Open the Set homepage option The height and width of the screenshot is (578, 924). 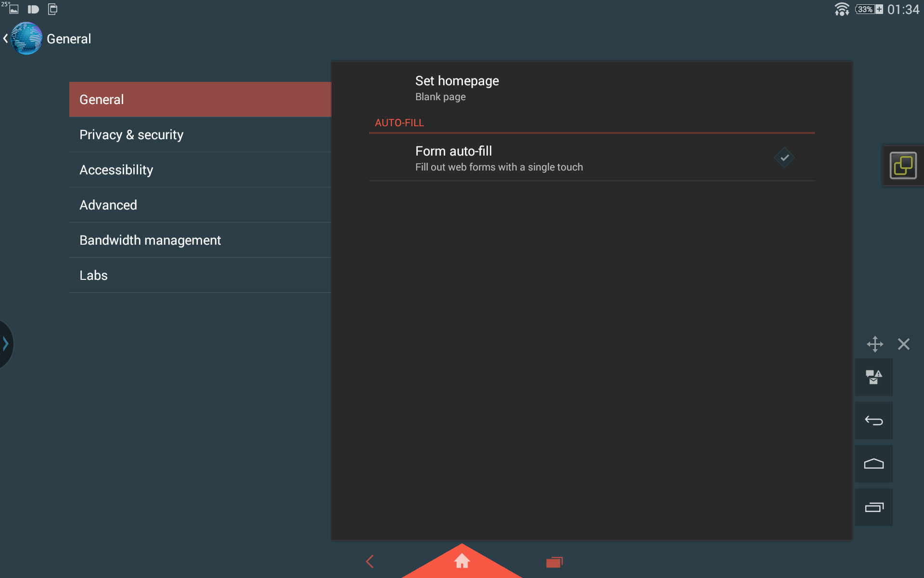(x=591, y=88)
